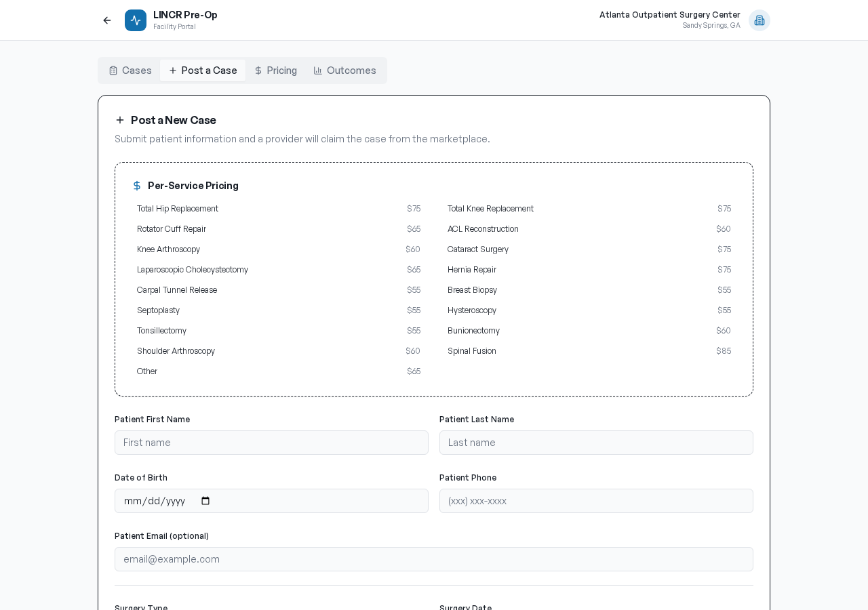Switch to the Pricing tab
The image size is (868, 610).
[x=275, y=70]
